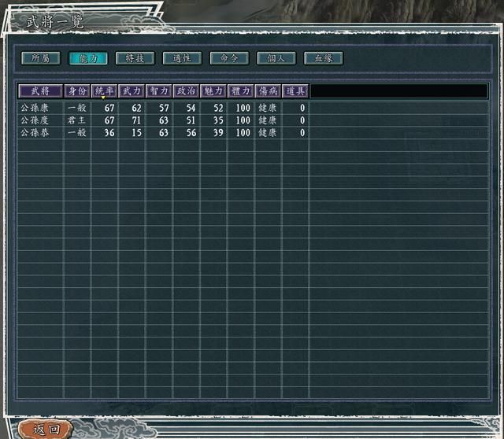Open the 血緣 tab
The height and width of the screenshot is (439, 504).
(x=324, y=58)
